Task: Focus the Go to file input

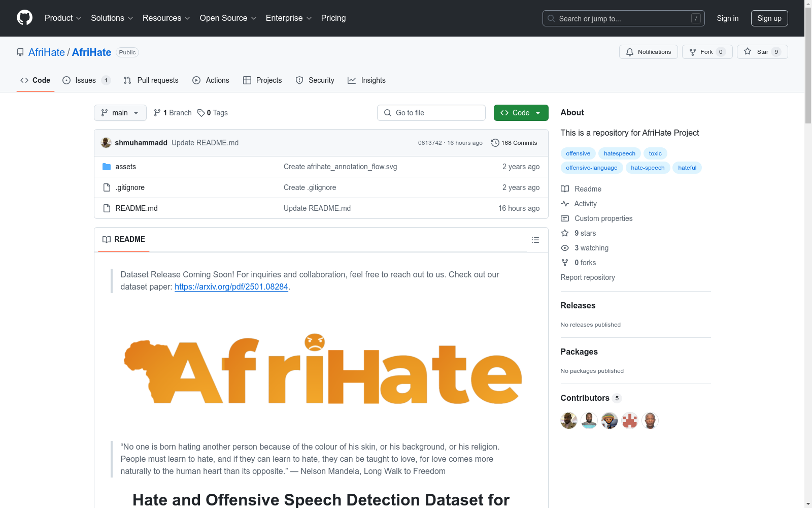Action: 431,113
